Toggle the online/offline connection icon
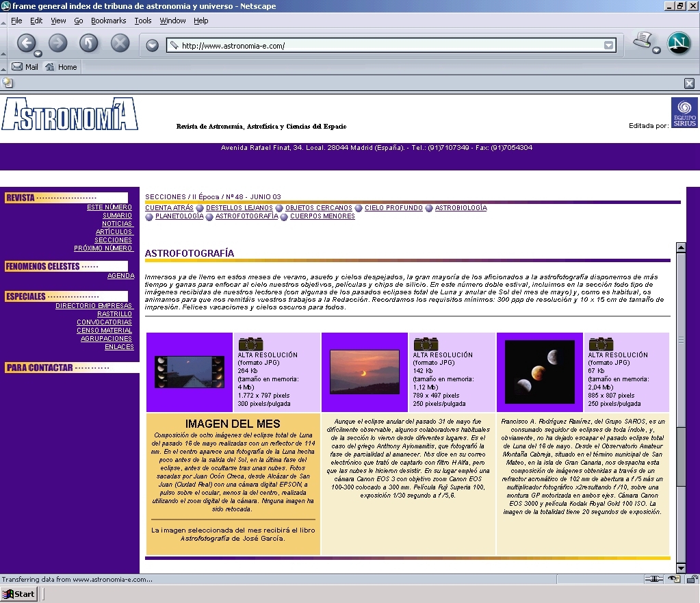Screen dimensions: 700x603 tap(653, 579)
